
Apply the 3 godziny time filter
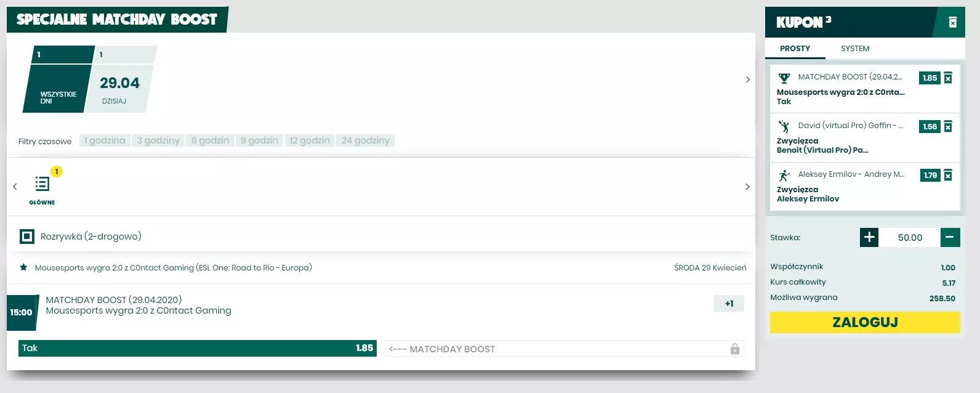[x=158, y=140]
